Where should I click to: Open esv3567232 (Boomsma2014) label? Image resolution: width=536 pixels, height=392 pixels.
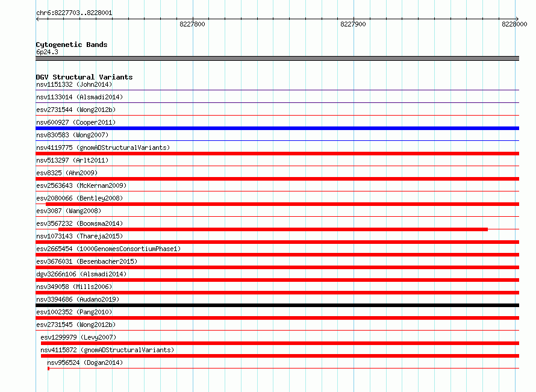click(x=79, y=223)
